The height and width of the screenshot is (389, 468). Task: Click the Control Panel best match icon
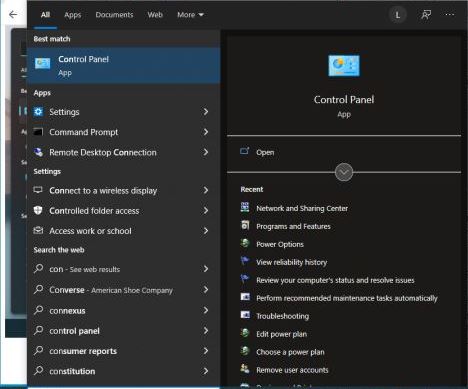(x=43, y=63)
